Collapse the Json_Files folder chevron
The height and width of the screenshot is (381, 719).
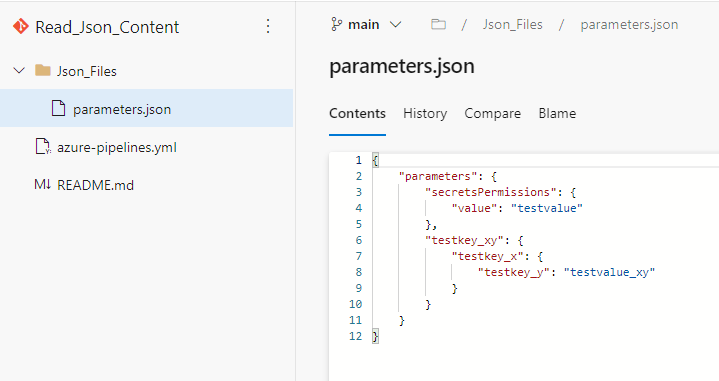pos(19,71)
